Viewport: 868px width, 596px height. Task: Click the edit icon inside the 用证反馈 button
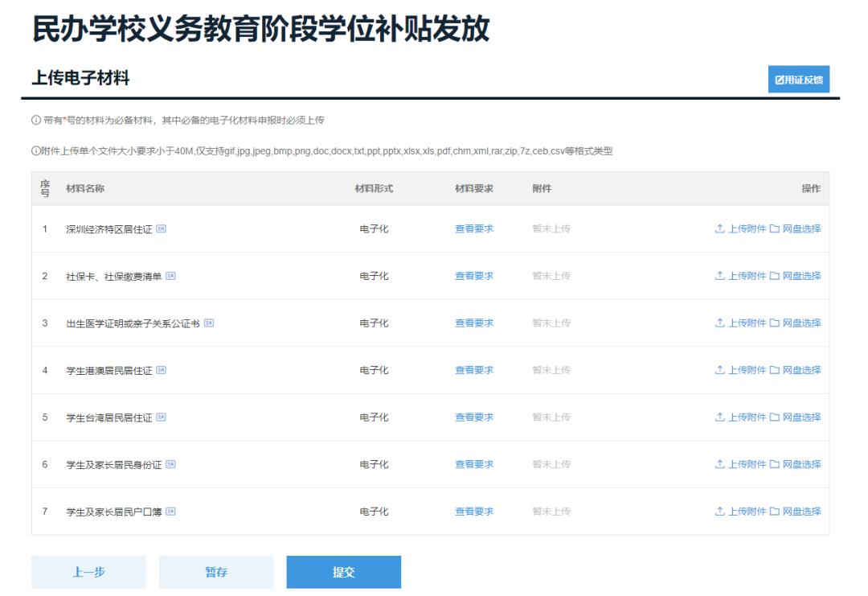(x=780, y=80)
